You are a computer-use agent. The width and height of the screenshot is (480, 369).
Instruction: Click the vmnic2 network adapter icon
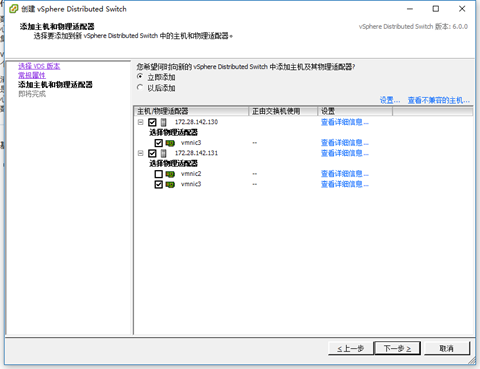[x=170, y=174]
